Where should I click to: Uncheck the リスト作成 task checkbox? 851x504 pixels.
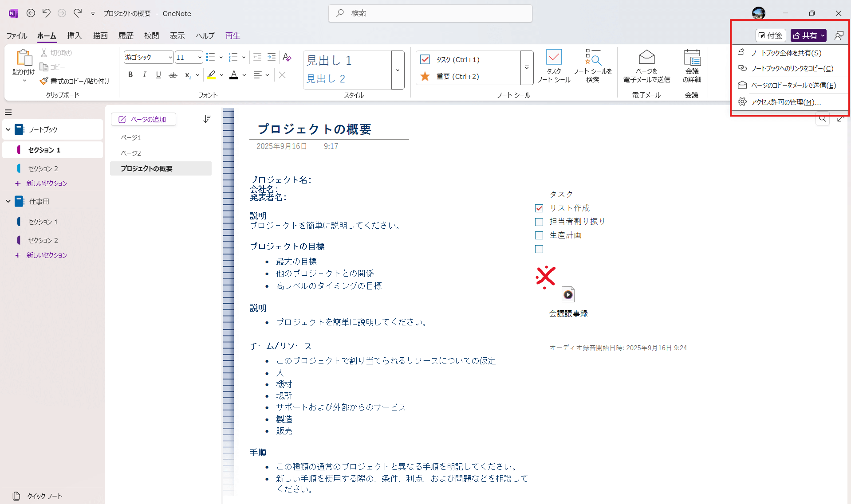point(539,208)
